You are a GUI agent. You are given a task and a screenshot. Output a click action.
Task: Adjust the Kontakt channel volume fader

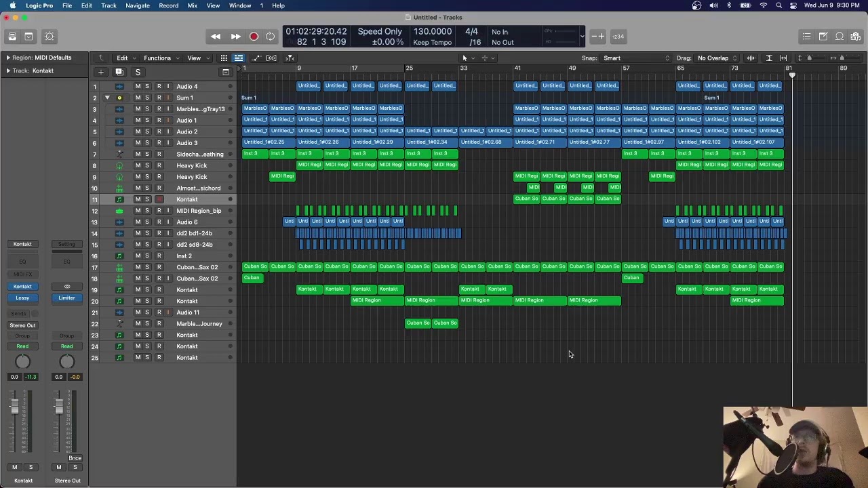click(14, 407)
